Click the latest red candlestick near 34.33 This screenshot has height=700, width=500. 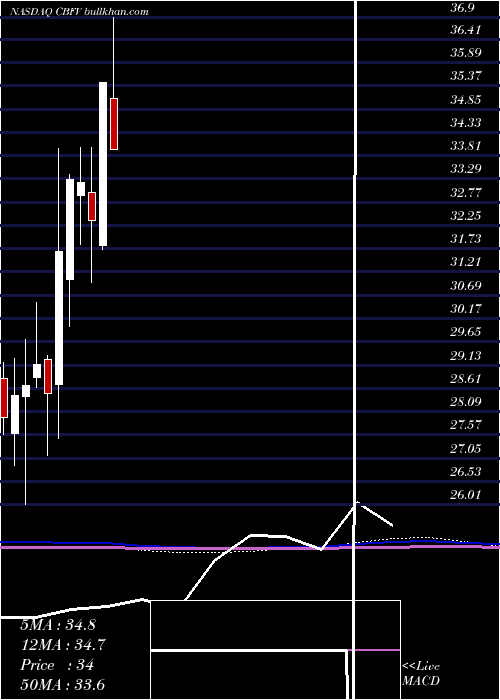[x=114, y=124]
